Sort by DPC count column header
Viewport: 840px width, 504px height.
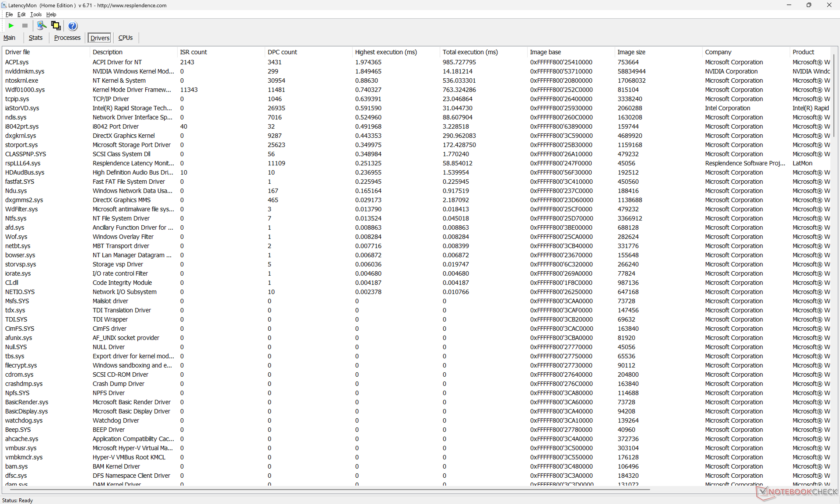[x=282, y=52]
